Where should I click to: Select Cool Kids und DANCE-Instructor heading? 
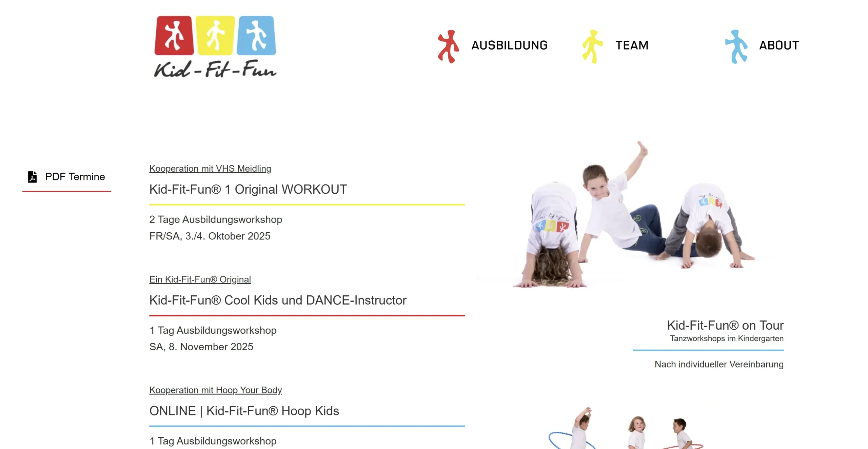(278, 300)
